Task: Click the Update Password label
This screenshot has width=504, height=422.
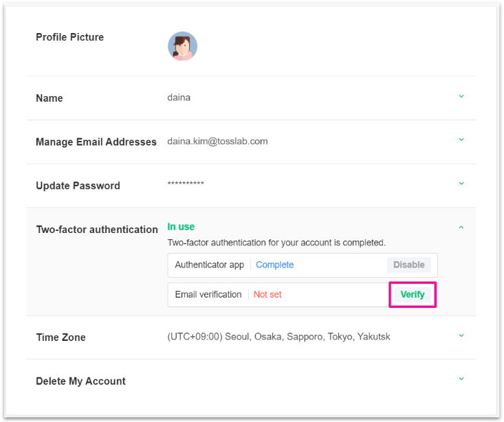Action: pos(78,186)
